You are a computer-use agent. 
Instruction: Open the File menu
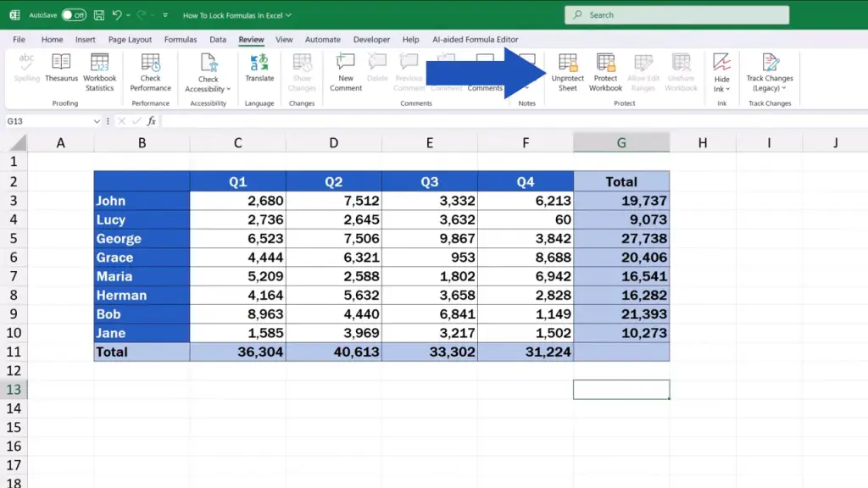point(19,40)
